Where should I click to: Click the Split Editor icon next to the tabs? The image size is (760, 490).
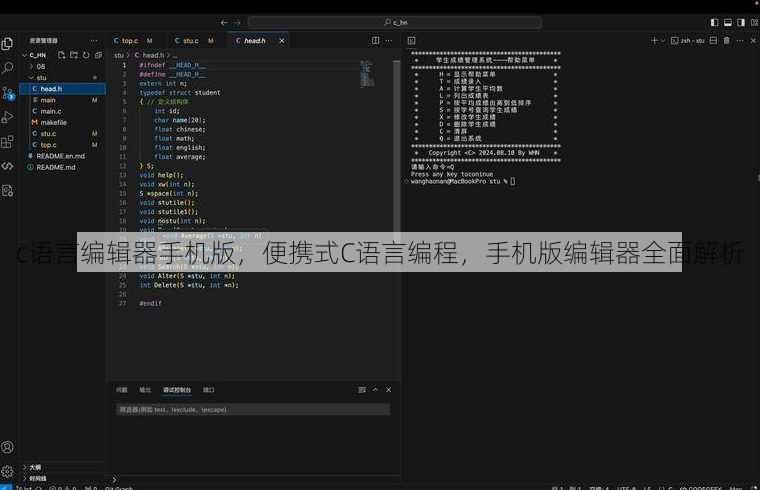click(x=376, y=41)
